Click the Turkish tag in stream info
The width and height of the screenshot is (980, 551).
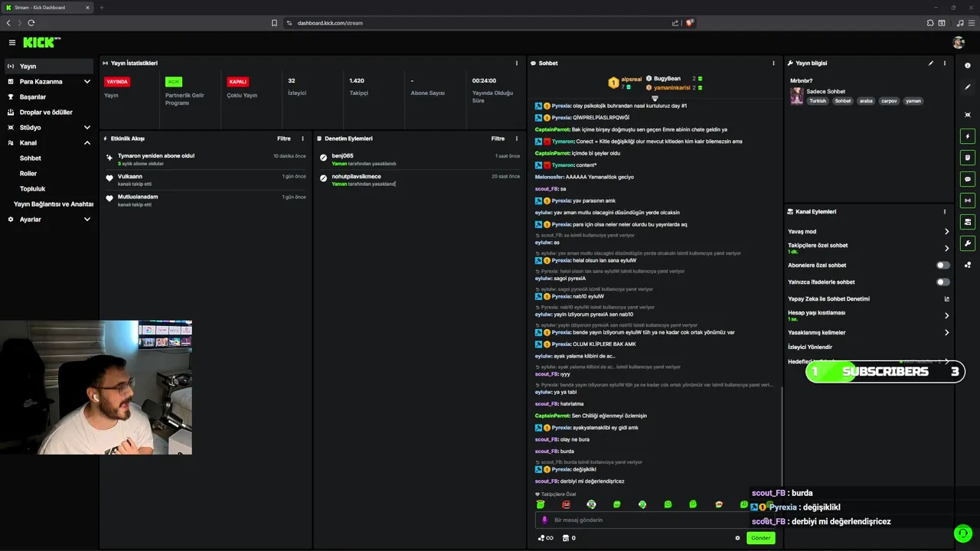coord(818,101)
